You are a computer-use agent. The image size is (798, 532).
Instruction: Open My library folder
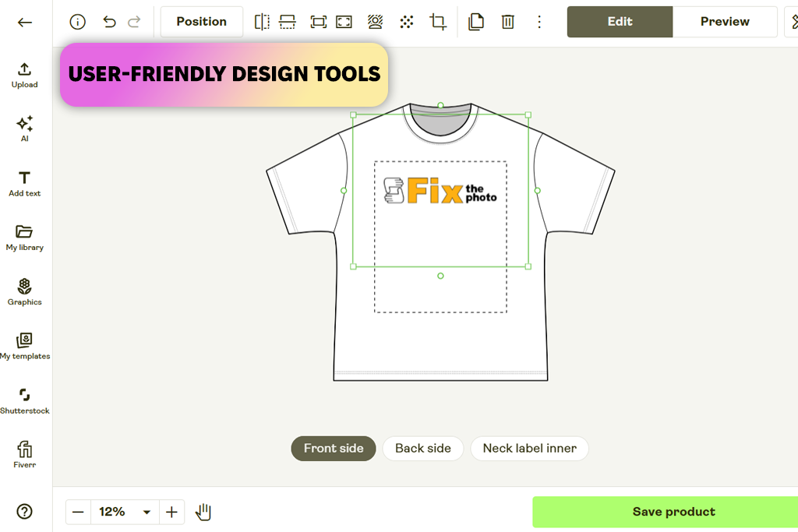[x=24, y=238]
